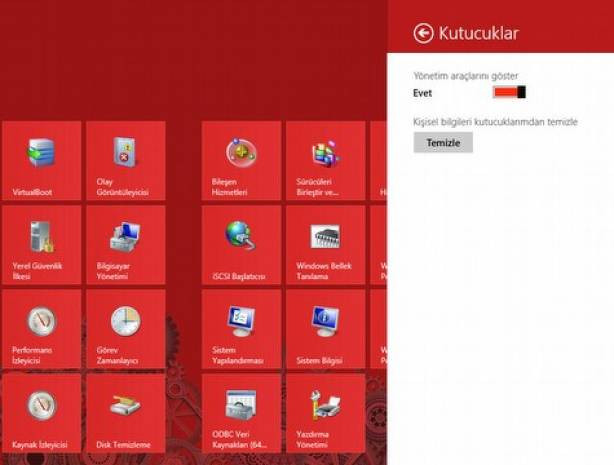
Task: Click the Evet toggle state label
Action: coord(422,93)
